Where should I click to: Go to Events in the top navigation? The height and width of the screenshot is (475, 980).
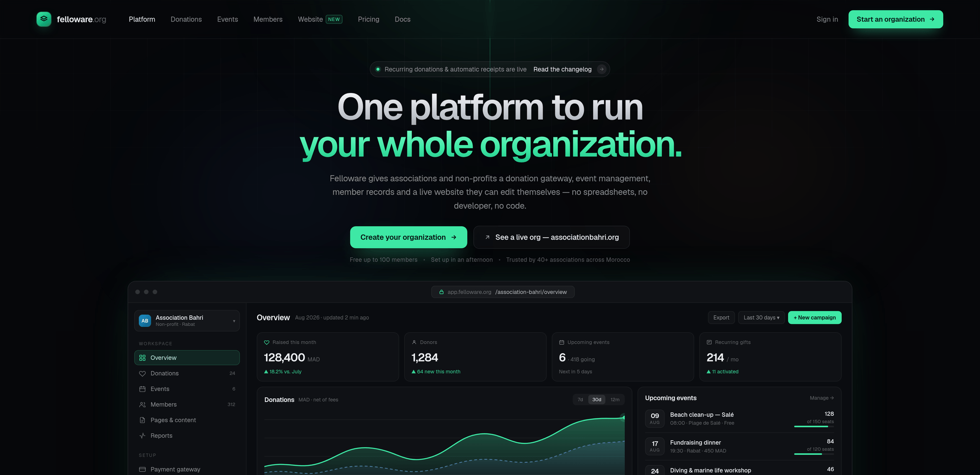click(x=228, y=19)
